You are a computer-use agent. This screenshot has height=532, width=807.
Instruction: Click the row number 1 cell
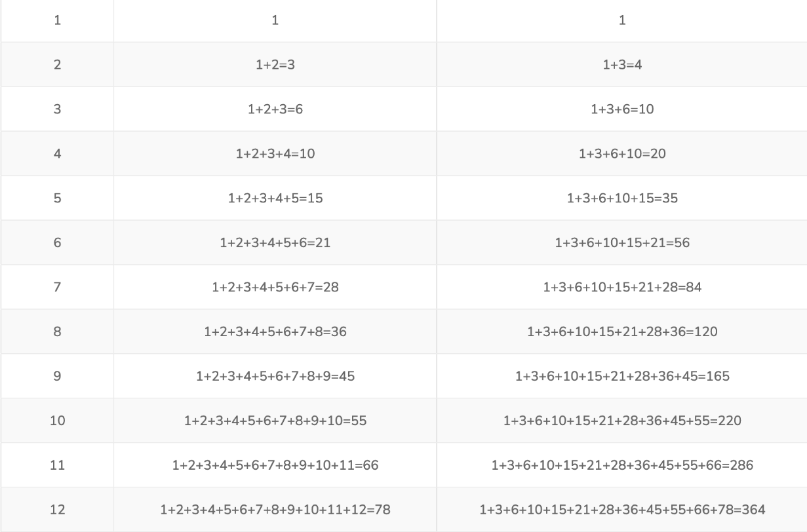tap(57, 21)
